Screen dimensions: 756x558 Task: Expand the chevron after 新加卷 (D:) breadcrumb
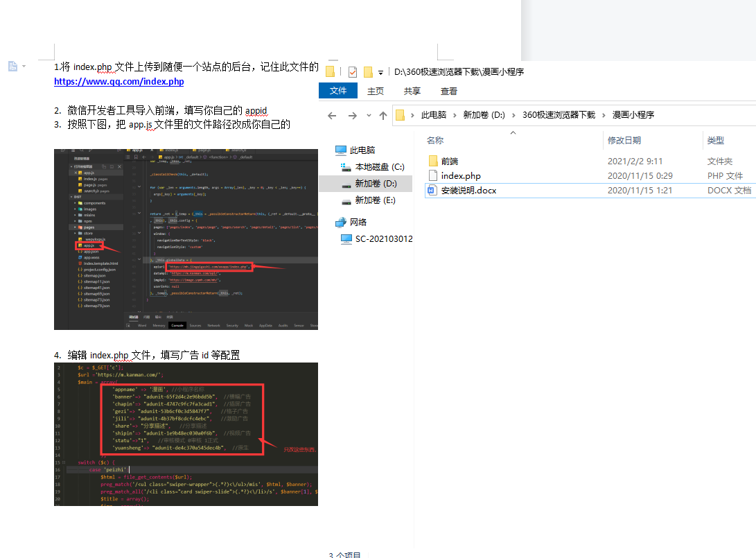click(x=513, y=115)
